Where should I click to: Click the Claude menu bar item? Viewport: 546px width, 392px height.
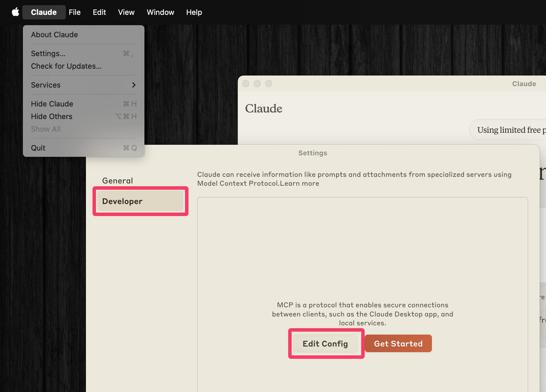pyautogui.click(x=44, y=12)
